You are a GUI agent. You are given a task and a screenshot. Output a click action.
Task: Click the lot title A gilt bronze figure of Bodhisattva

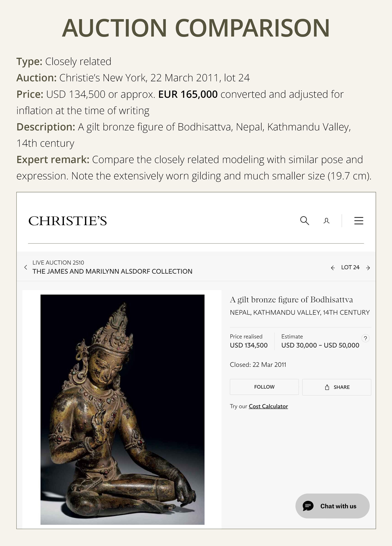[291, 300]
